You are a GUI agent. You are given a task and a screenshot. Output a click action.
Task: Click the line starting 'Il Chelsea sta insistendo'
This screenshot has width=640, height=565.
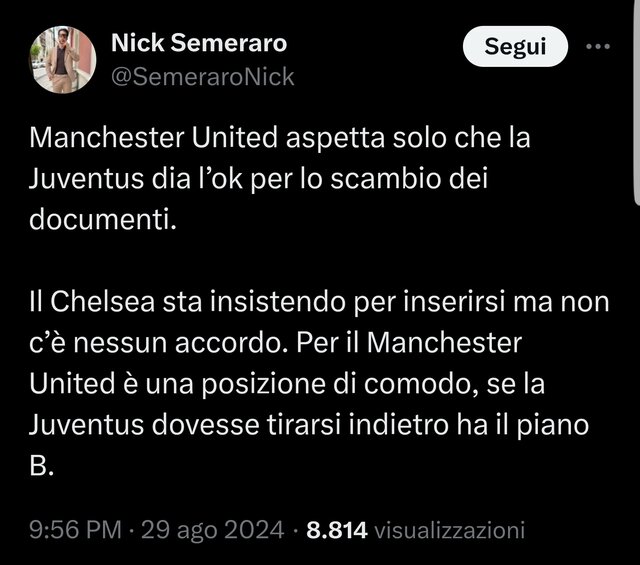click(319, 302)
